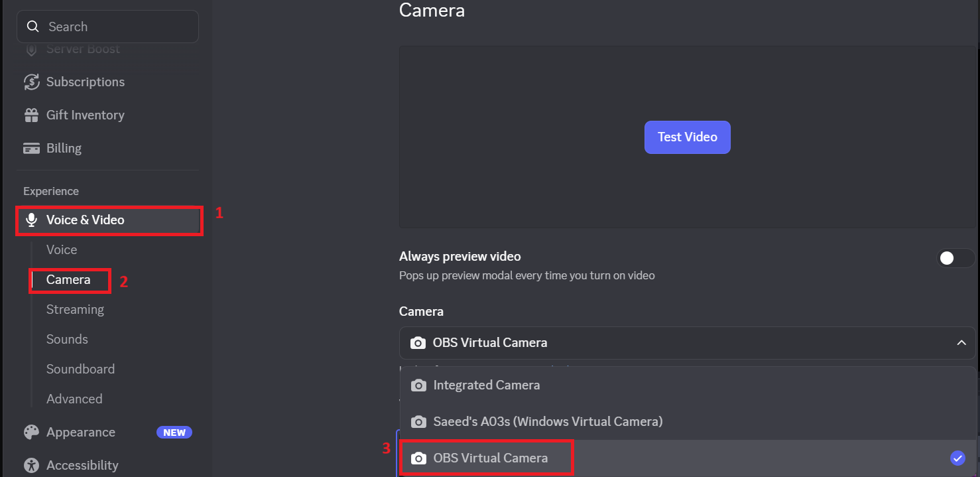
Task: Open the Camera device combo box
Action: point(687,343)
